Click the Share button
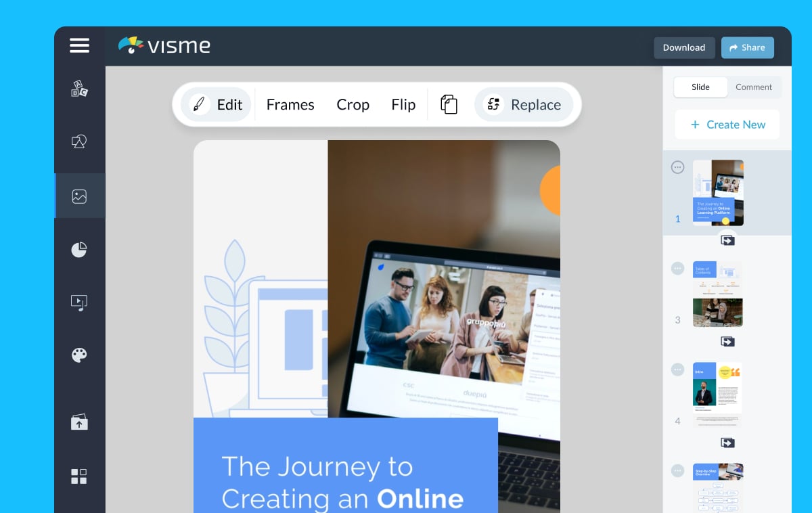 coord(748,47)
